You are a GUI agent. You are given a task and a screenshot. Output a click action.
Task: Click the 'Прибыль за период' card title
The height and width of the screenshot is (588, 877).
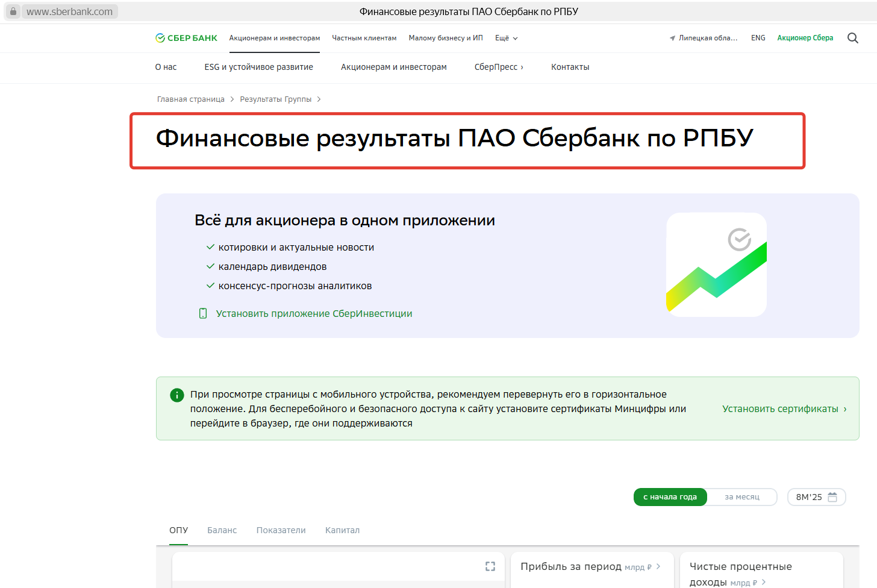(571, 566)
